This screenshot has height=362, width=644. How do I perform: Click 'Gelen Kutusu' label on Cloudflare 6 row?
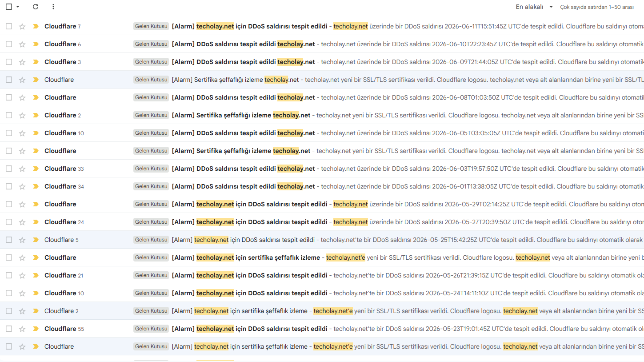tap(151, 44)
